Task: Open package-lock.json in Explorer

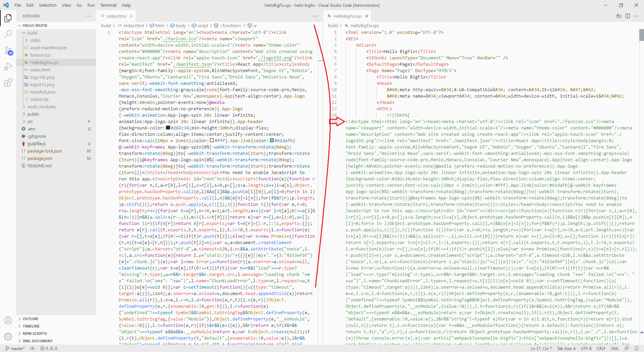Action: [x=56, y=151]
